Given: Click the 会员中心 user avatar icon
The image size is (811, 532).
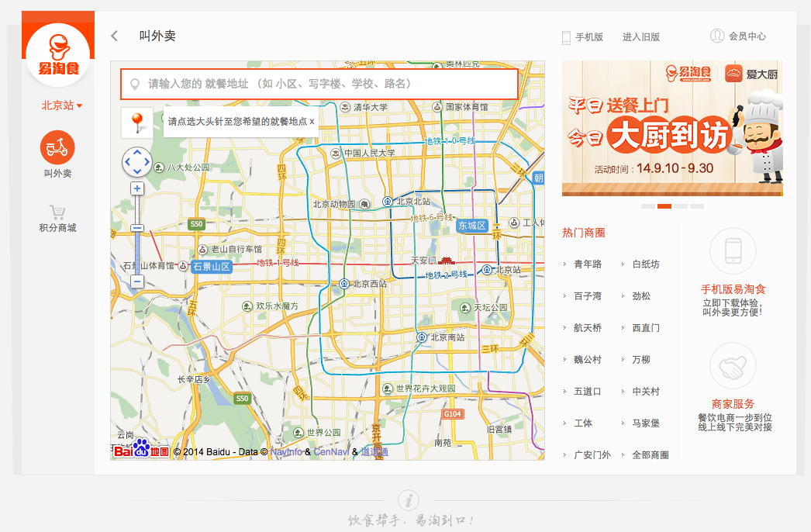Looking at the screenshot, I should point(717,36).
